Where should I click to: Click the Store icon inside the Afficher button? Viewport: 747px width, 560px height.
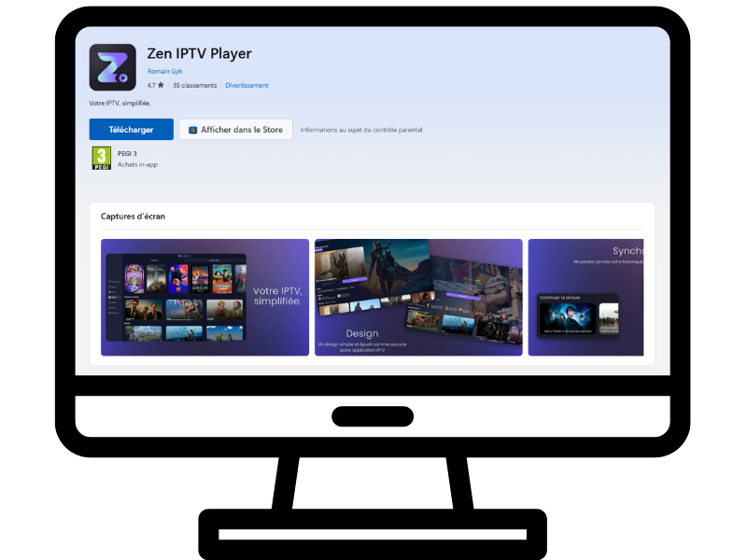[x=191, y=130]
